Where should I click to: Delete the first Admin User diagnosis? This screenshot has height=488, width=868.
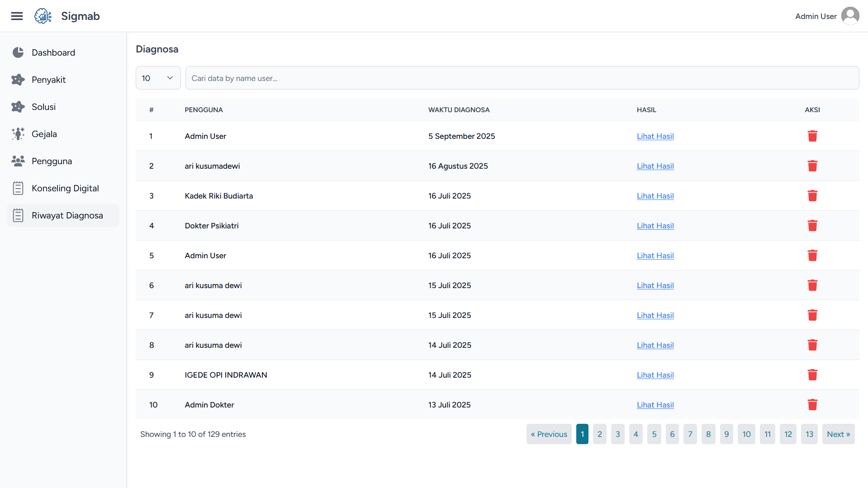pos(812,136)
